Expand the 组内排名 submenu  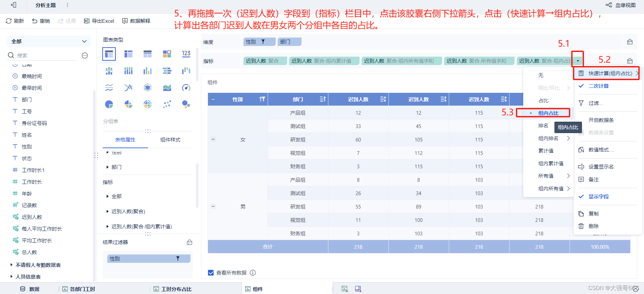(x=553, y=138)
